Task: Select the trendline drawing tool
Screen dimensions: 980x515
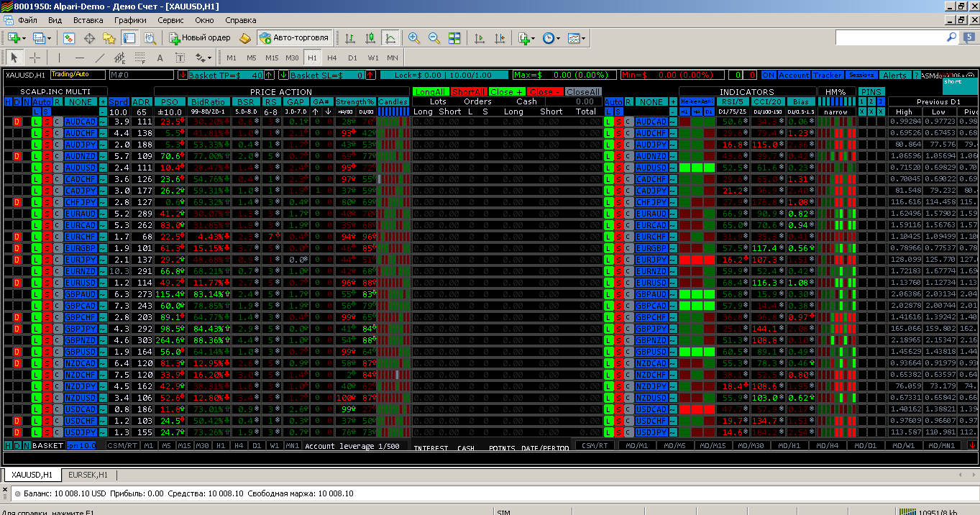Action: pyautogui.click(x=100, y=58)
